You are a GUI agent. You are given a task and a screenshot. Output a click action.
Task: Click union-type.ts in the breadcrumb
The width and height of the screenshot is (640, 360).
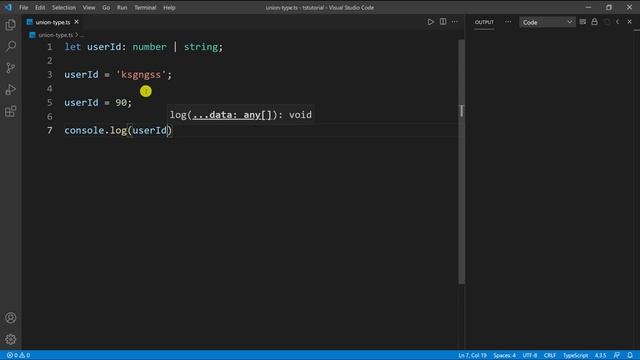(x=56, y=35)
